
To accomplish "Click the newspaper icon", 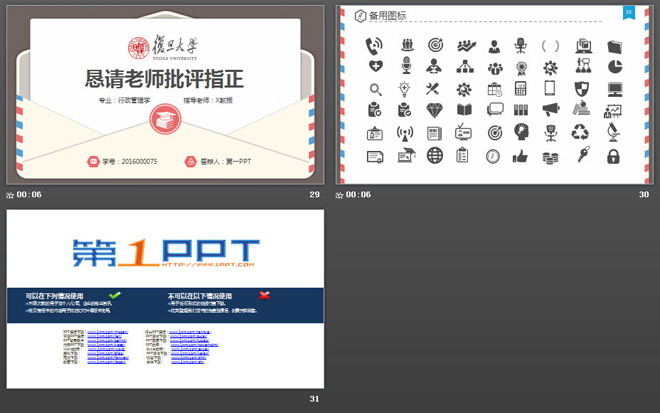I will [434, 133].
